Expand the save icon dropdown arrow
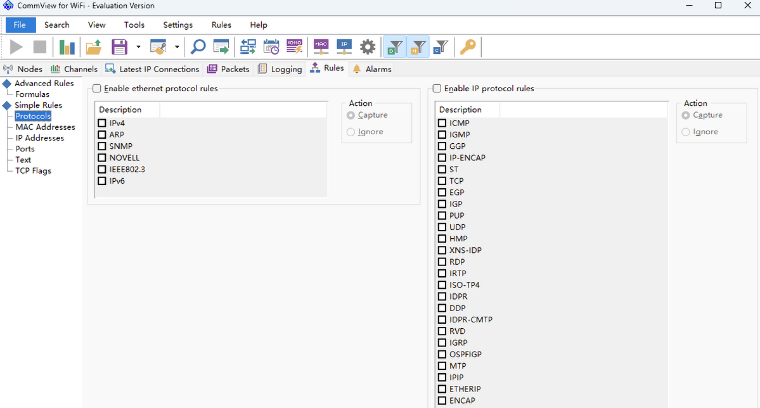This screenshot has height=408, width=760. pyautogui.click(x=137, y=47)
